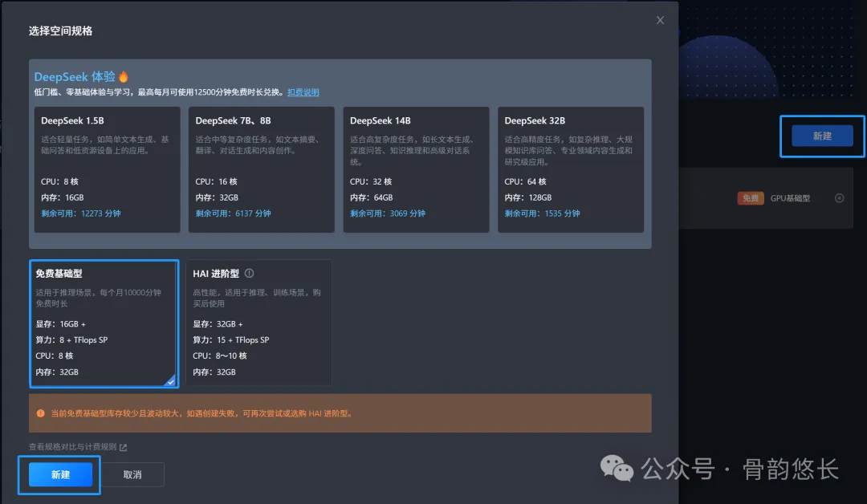Click 剩余可用: 12273 分钟 text
Viewport: 867px width, 504px height.
pyautogui.click(x=81, y=213)
